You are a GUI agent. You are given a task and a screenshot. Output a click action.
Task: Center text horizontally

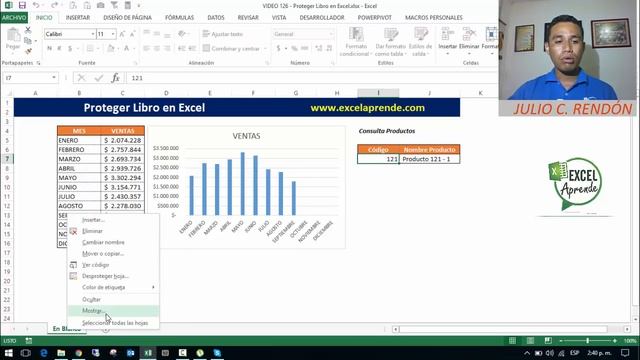(157, 49)
